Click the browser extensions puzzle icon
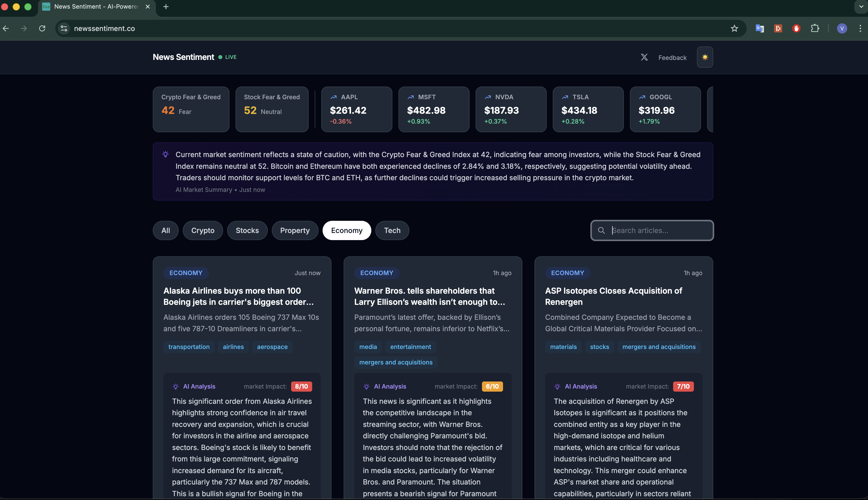Screen dimensions: 868x500 [815, 28]
